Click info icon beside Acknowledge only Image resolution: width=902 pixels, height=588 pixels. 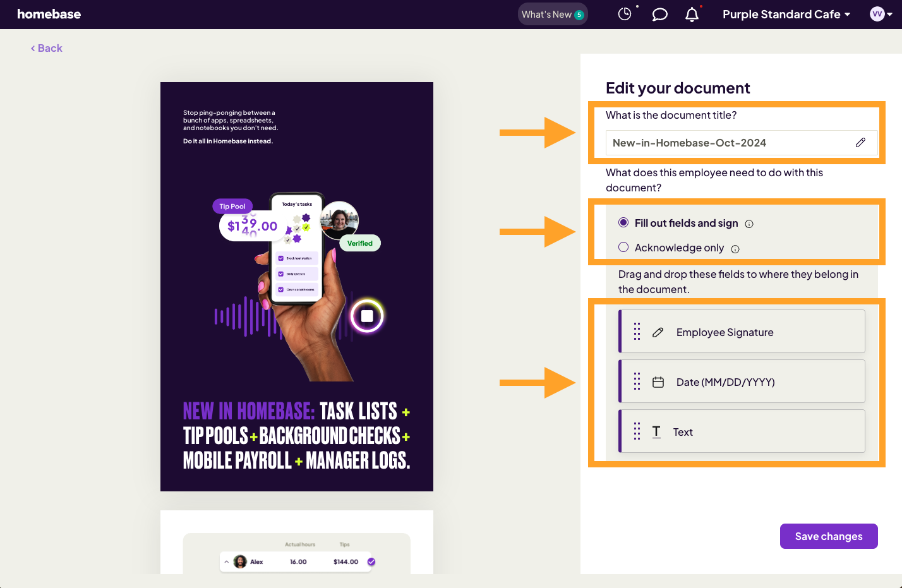coord(735,249)
